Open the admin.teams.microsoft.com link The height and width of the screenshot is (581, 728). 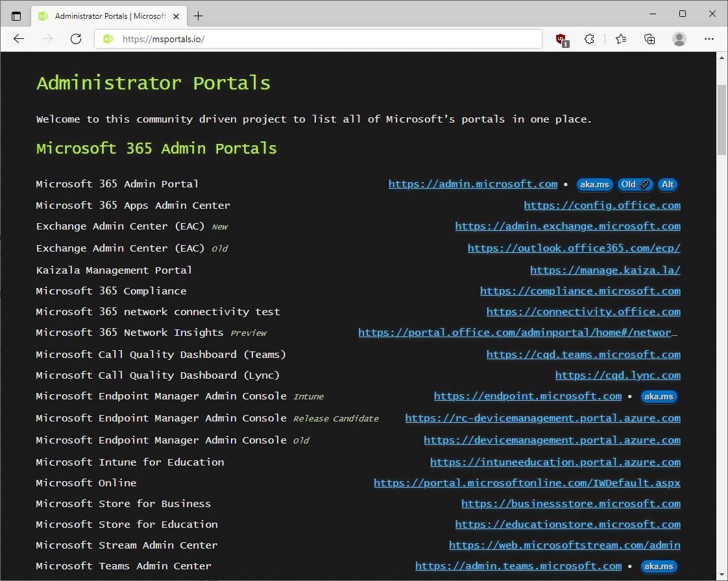[518, 566]
